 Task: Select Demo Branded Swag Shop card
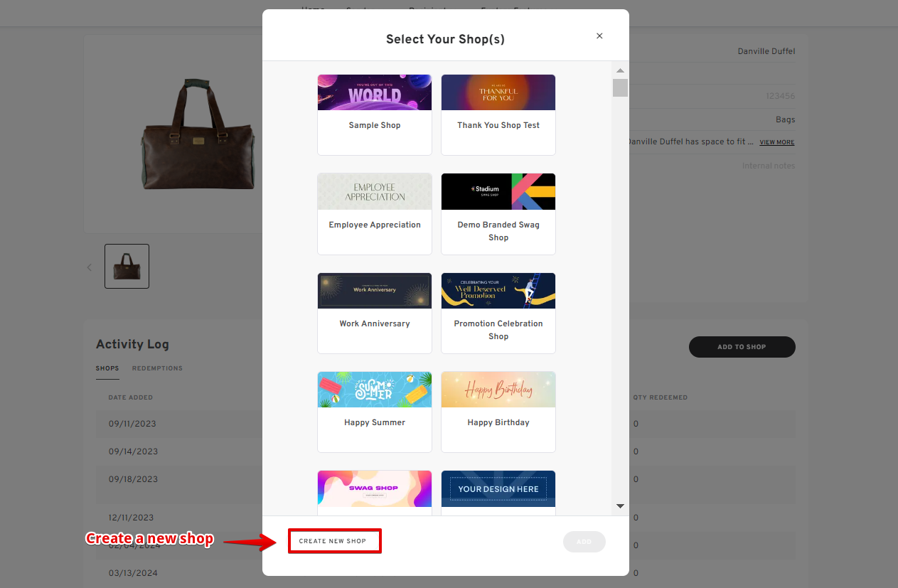[x=498, y=214]
